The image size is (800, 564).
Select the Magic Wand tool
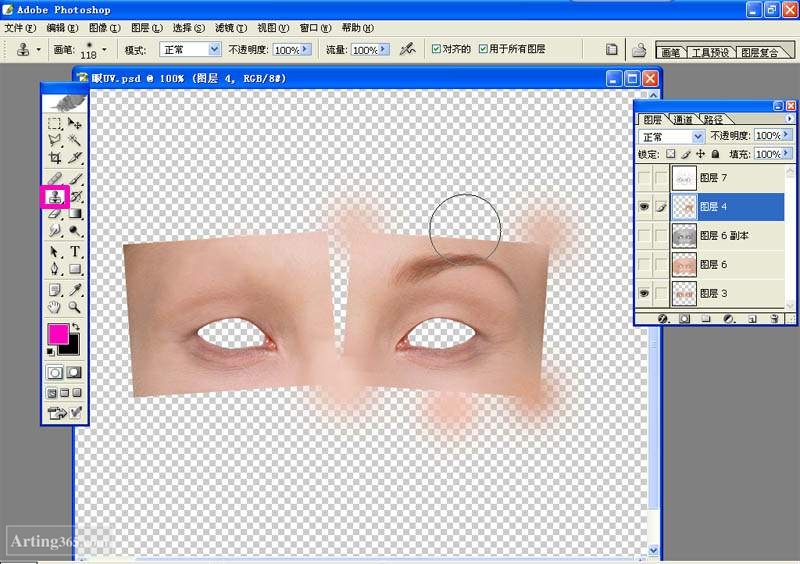[74, 140]
